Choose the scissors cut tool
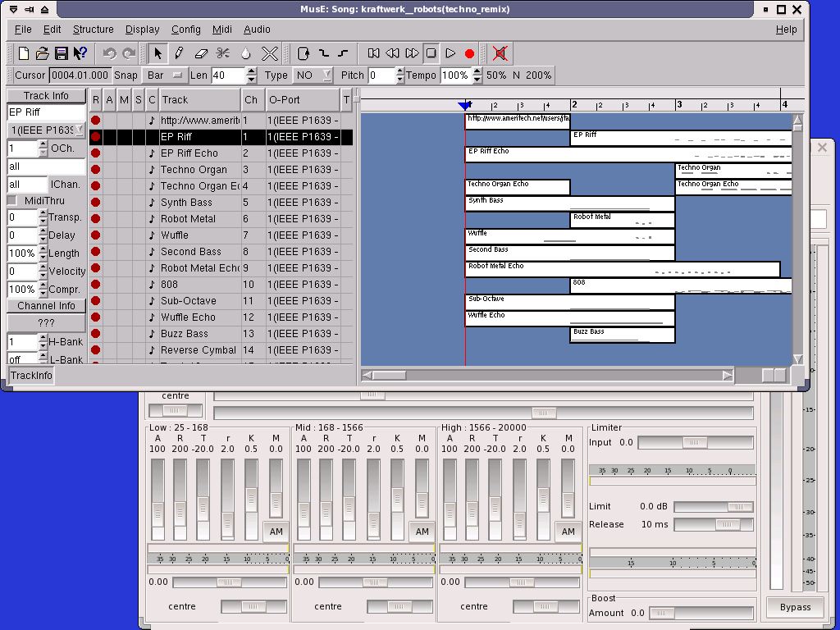This screenshot has height=630, width=840. (x=223, y=53)
